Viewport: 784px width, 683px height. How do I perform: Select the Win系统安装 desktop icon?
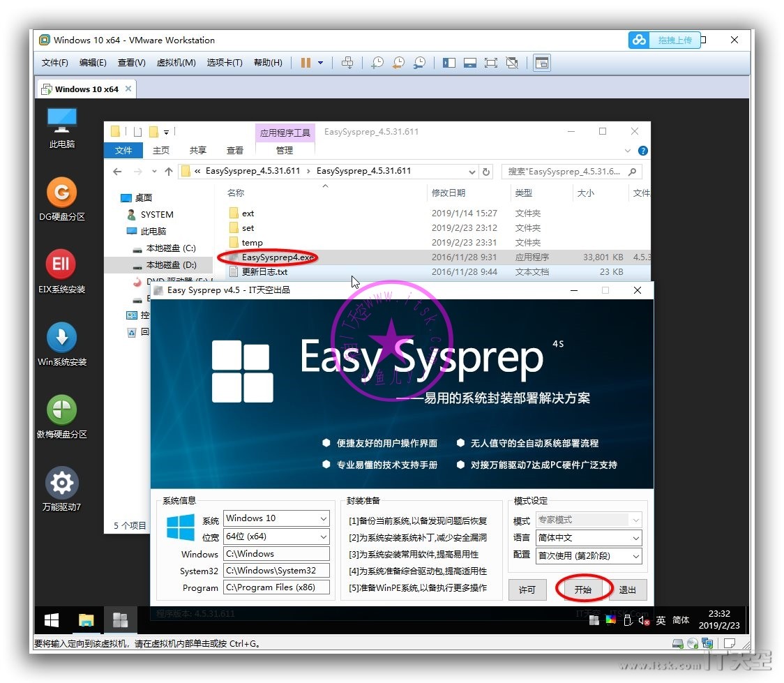click(62, 344)
